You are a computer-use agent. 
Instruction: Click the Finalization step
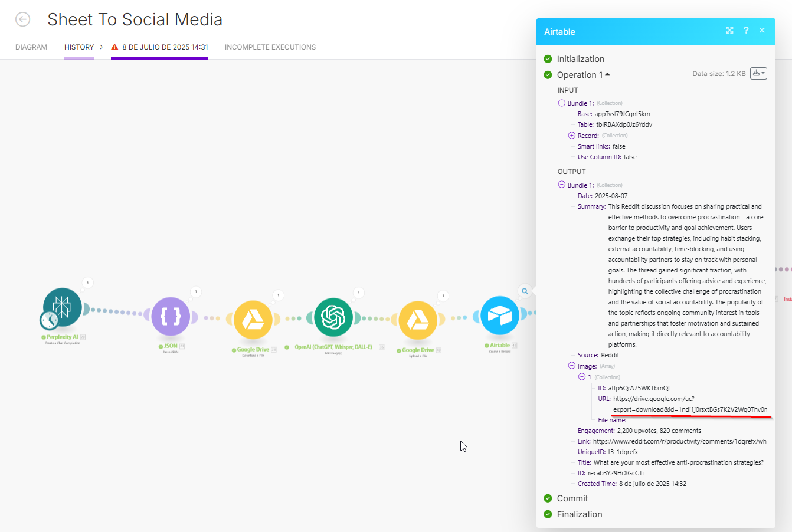[580, 514]
